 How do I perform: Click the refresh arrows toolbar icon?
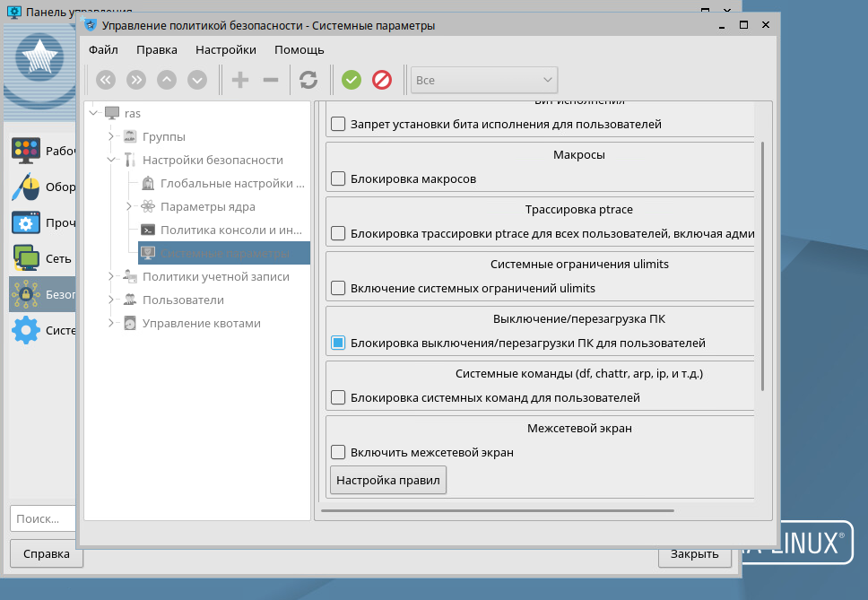308,80
